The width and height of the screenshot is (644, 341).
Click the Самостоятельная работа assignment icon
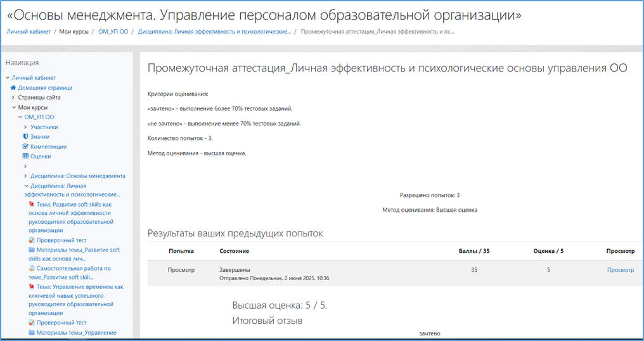click(x=32, y=269)
